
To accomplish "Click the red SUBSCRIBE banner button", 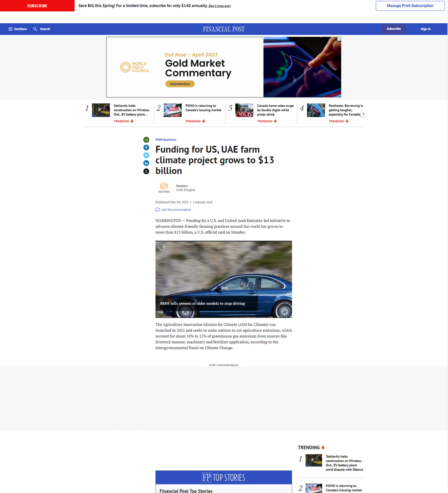I will coord(37,6).
